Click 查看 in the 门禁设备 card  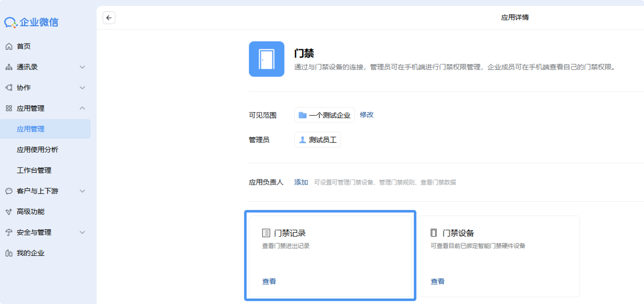437,281
